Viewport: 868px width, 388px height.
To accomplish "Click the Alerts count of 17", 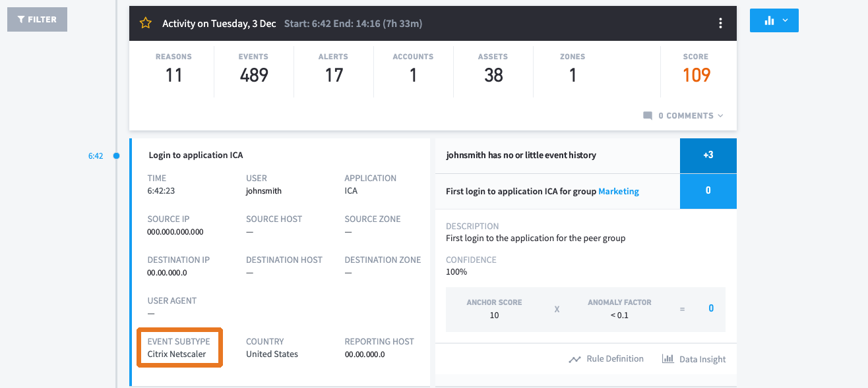I will pyautogui.click(x=334, y=75).
